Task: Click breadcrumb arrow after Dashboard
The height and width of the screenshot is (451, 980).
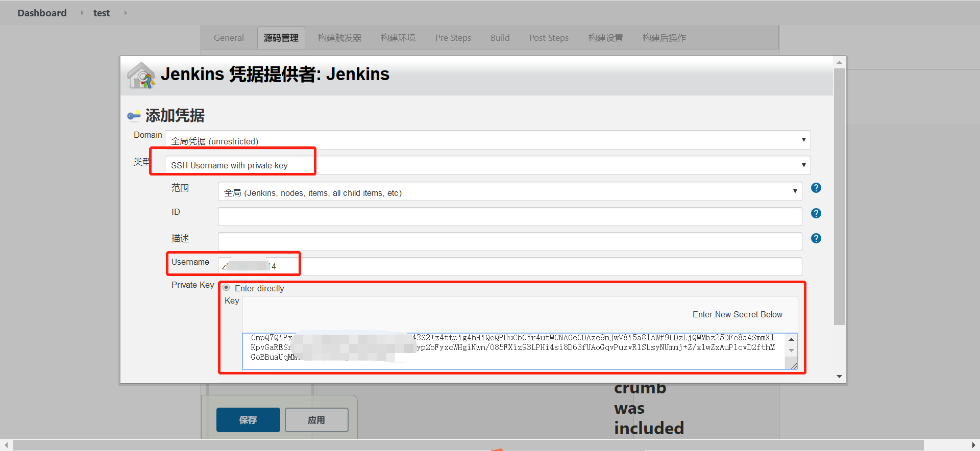Action: pyautogui.click(x=82, y=13)
